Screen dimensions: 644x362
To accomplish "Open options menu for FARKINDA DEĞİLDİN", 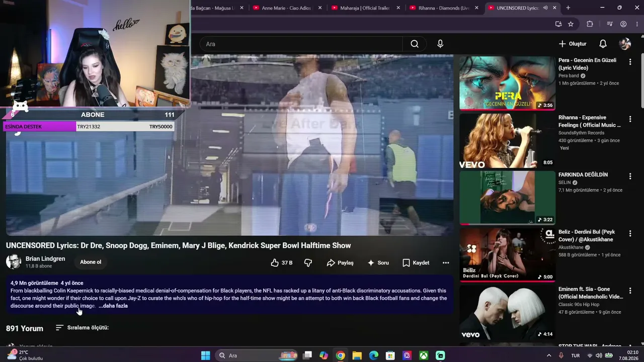I will (630, 176).
